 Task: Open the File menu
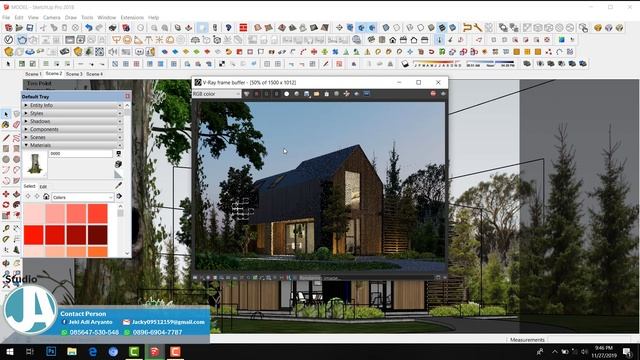point(6,18)
